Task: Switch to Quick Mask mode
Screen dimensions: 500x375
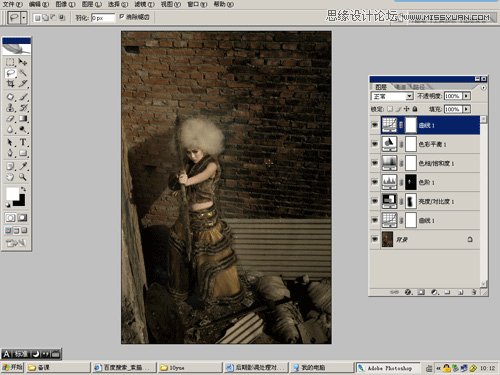Action: [x=23, y=218]
